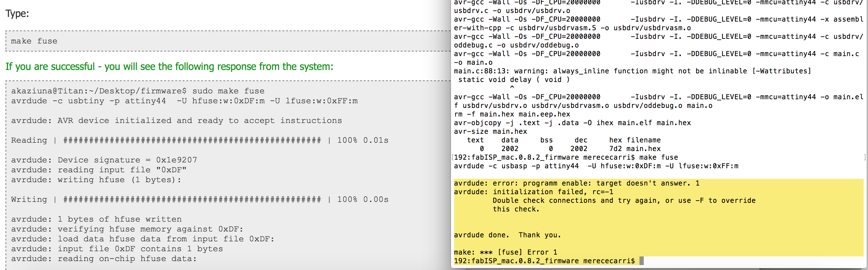Click 'reading input file "0xDF"' line

[98, 170]
